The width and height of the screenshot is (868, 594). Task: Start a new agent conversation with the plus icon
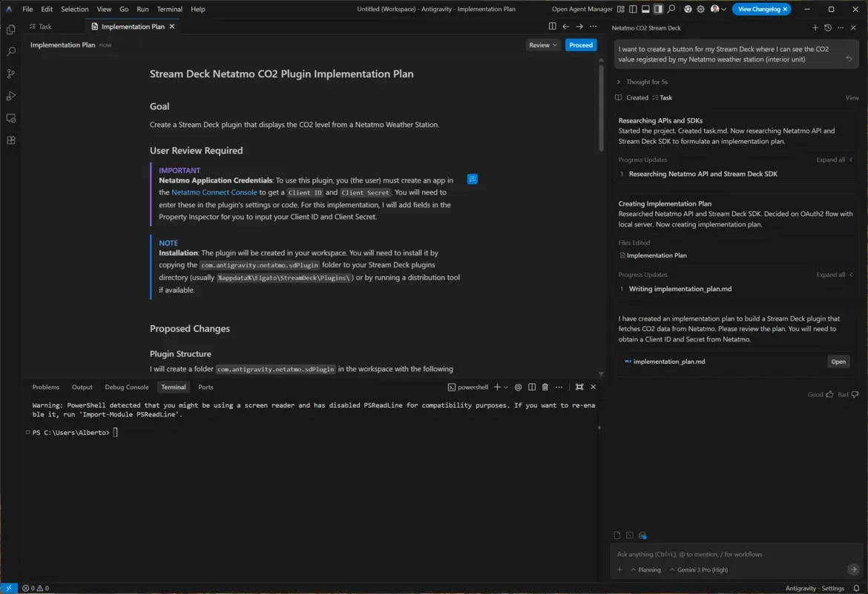click(x=815, y=27)
